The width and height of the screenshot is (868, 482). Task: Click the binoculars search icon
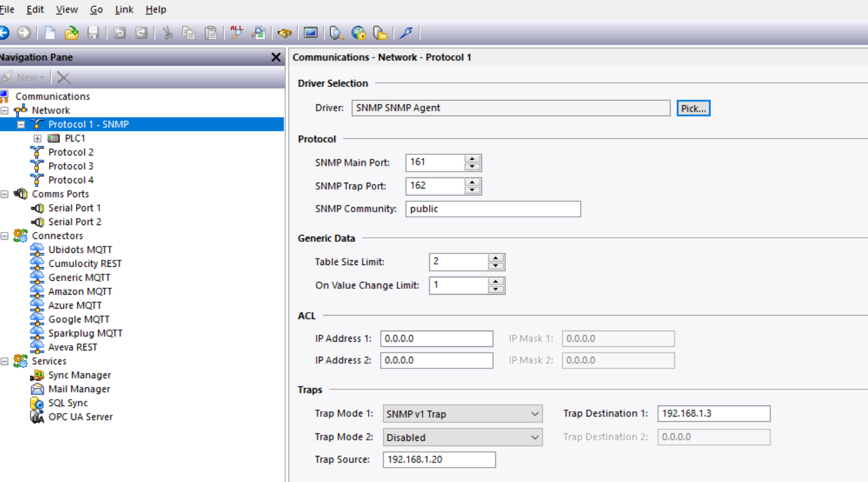click(285, 33)
